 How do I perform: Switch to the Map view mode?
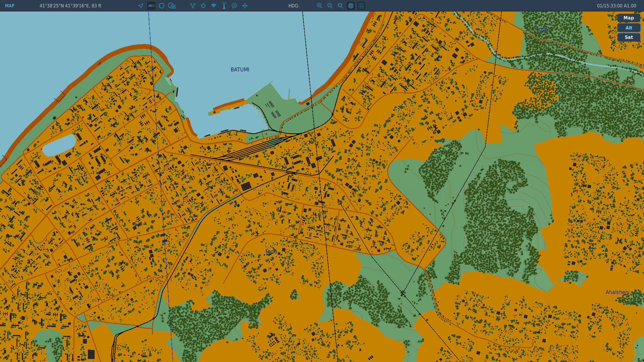(629, 18)
